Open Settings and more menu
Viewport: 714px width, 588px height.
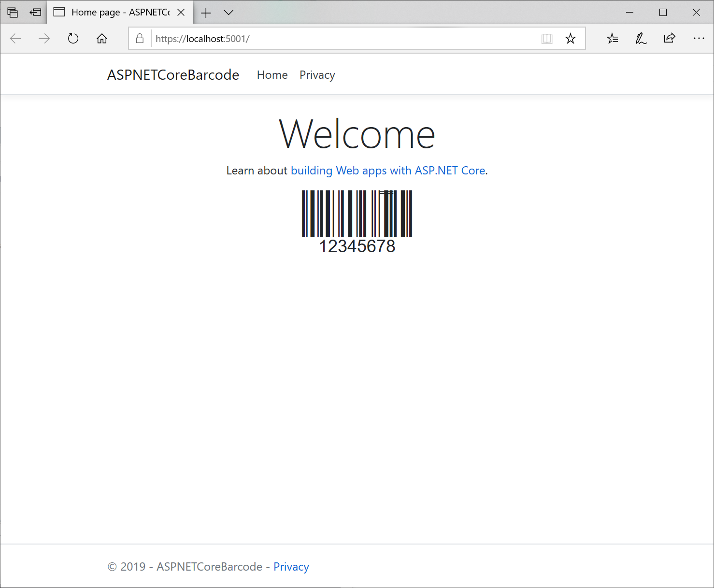(x=699, y=38)
